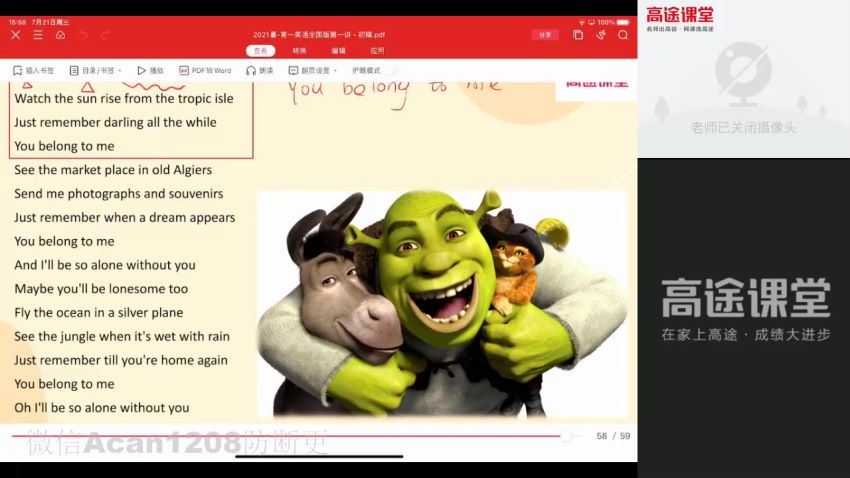Viewport: 850px width, 478px height.
Task: Click the 分享 share button
Action: [545, 35]
